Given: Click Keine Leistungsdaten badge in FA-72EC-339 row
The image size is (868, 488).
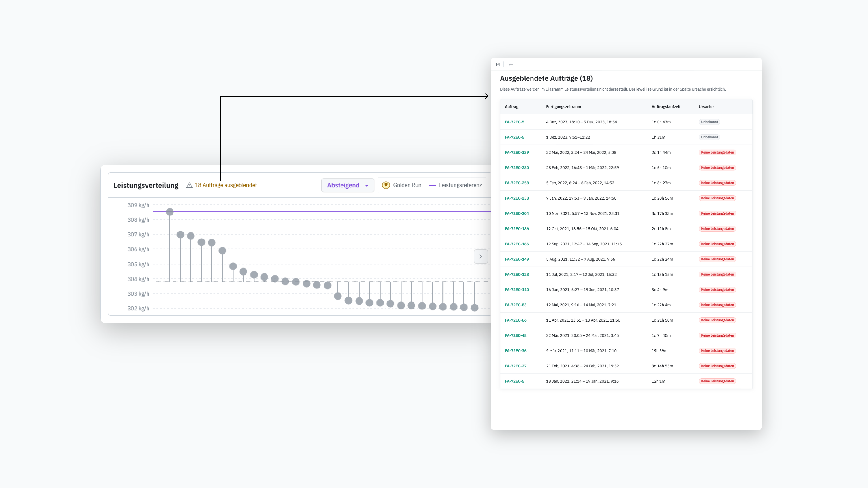Looking at the screenshot, I should (x=717, y=153).
